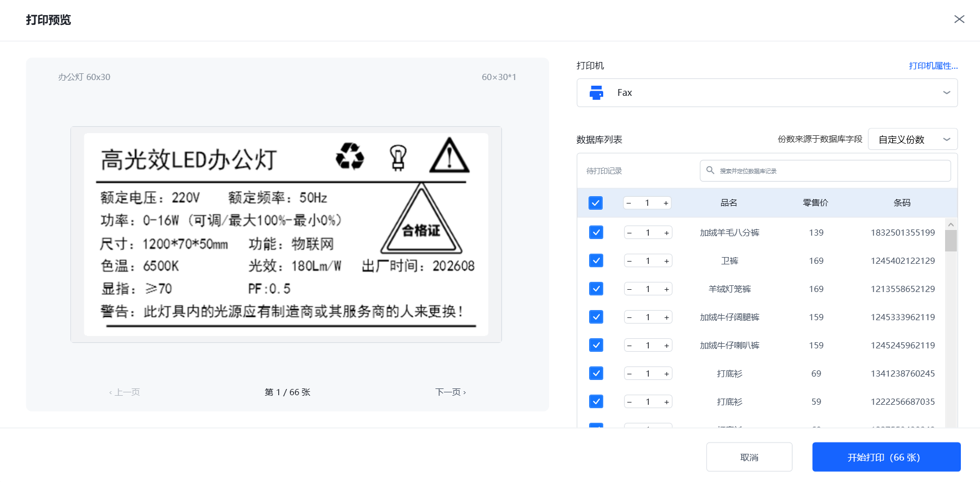Click scrollbar up arrow in record list

tap(951, 224)
